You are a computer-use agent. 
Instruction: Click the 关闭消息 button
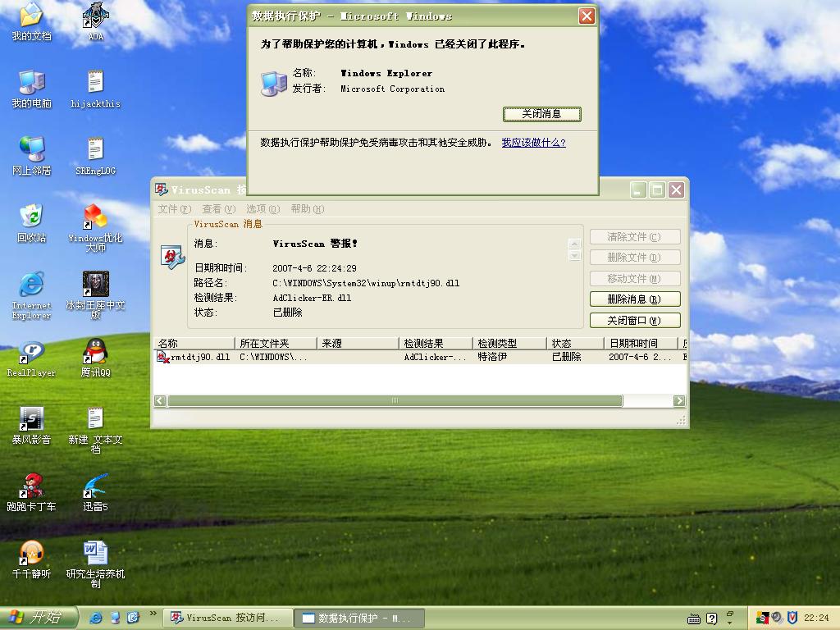point(541,114)
